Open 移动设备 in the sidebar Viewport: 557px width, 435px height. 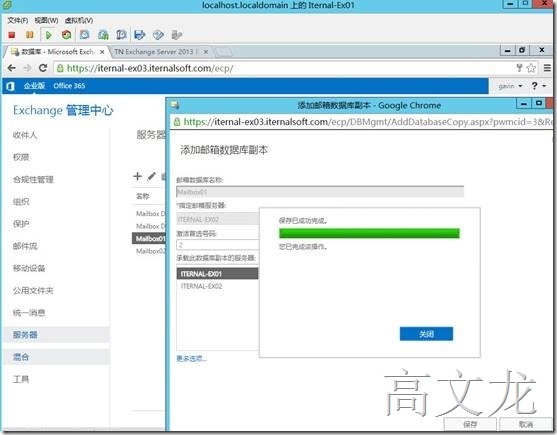pos(29,268)
